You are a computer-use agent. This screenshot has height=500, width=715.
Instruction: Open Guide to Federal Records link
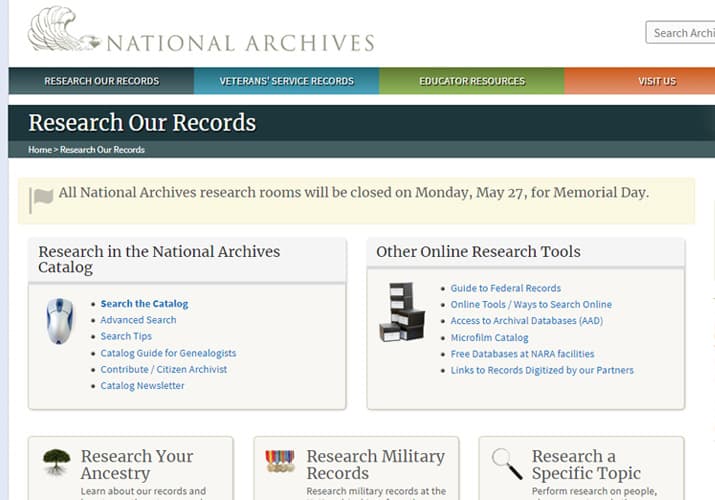(506, 288)
